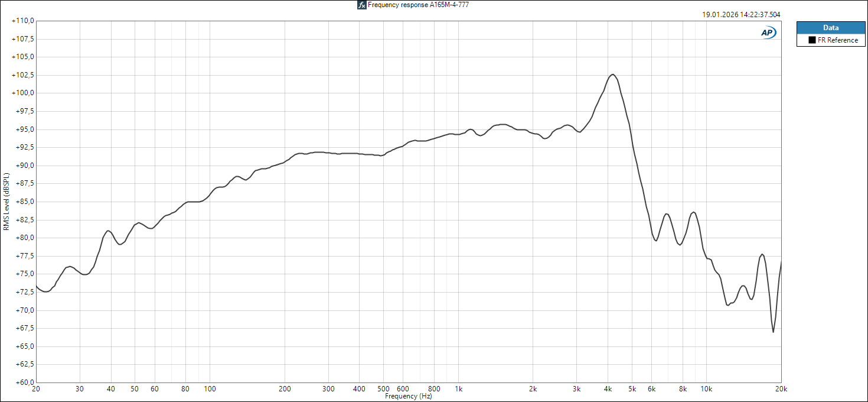
Task: Click the +92,5 level axis label
Action: coord(25,147)
